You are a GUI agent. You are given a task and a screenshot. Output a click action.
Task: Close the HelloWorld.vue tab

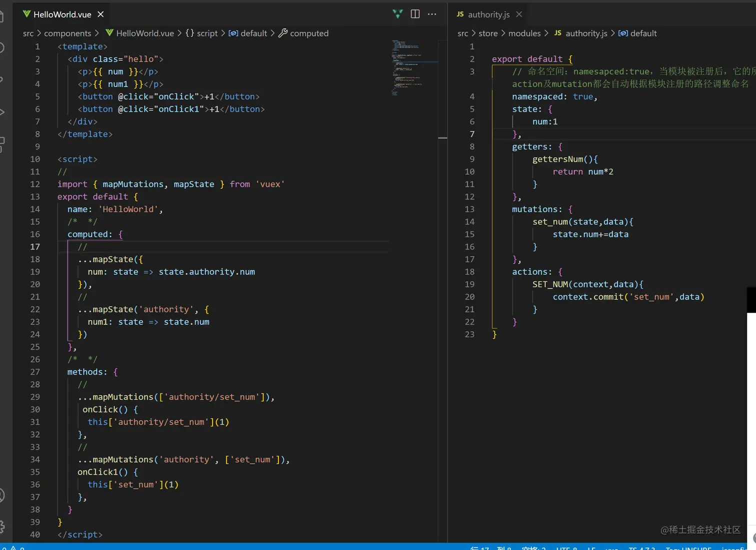(x=100, y=14)
